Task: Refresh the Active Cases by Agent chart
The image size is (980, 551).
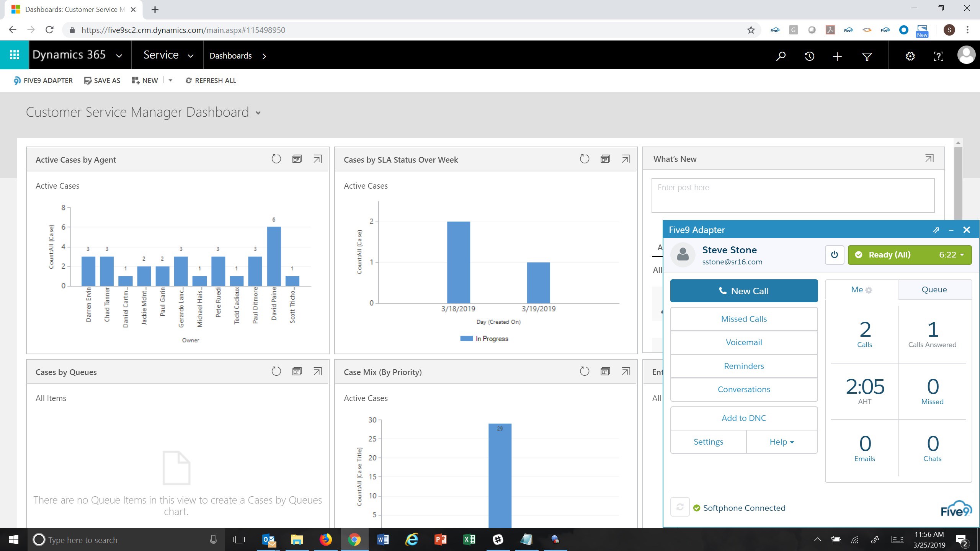Action: pyautogui.click(x=276, y=159)
